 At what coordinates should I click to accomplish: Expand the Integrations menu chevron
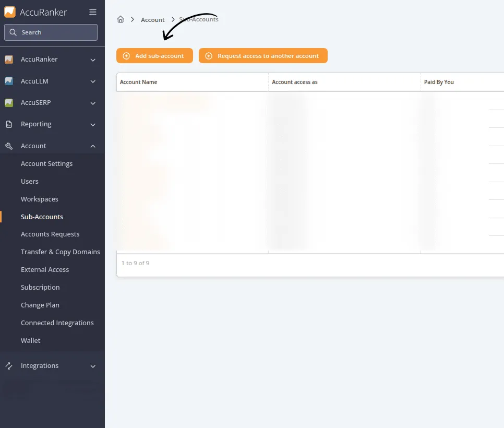pyautogui.click(x=93, y=366)
